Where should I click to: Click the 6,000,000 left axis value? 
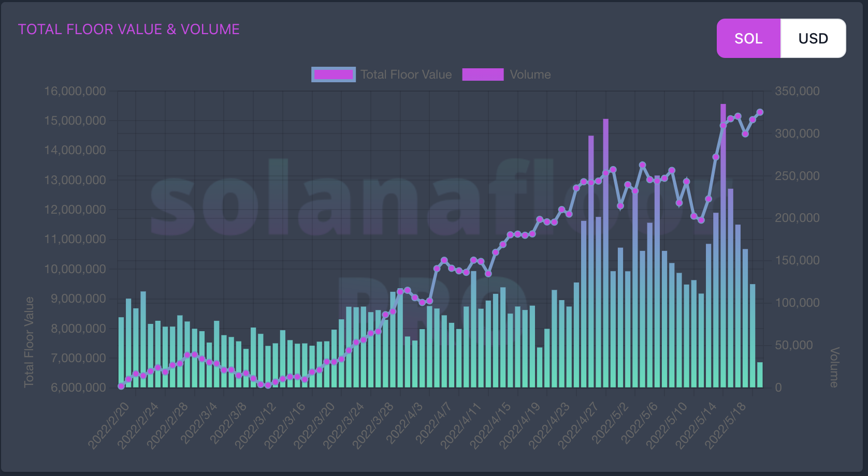point(78,388)
